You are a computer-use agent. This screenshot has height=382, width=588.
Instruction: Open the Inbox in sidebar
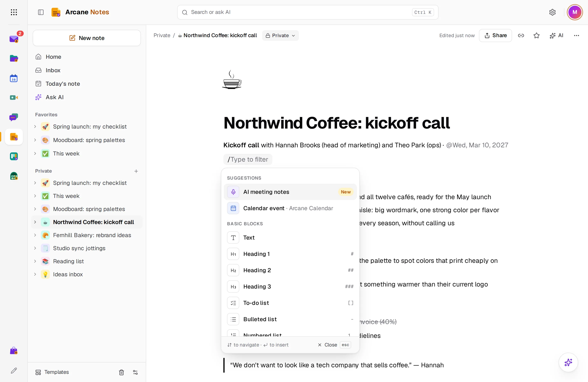[87, 70]
